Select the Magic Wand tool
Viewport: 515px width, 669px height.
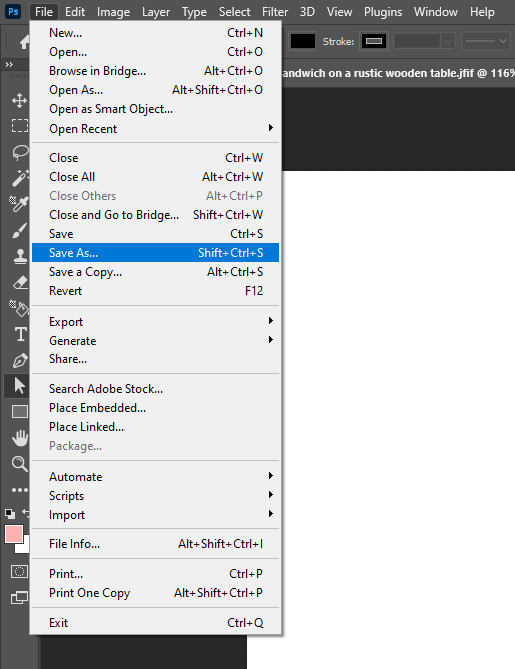(x=20, y=178)
